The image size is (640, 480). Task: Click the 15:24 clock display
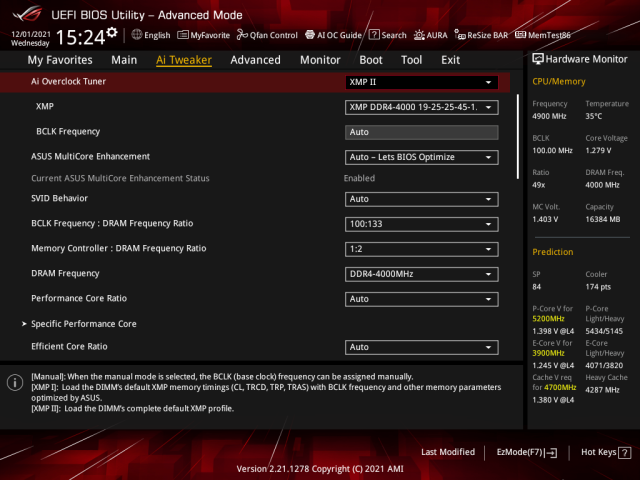tap(80, 38)
